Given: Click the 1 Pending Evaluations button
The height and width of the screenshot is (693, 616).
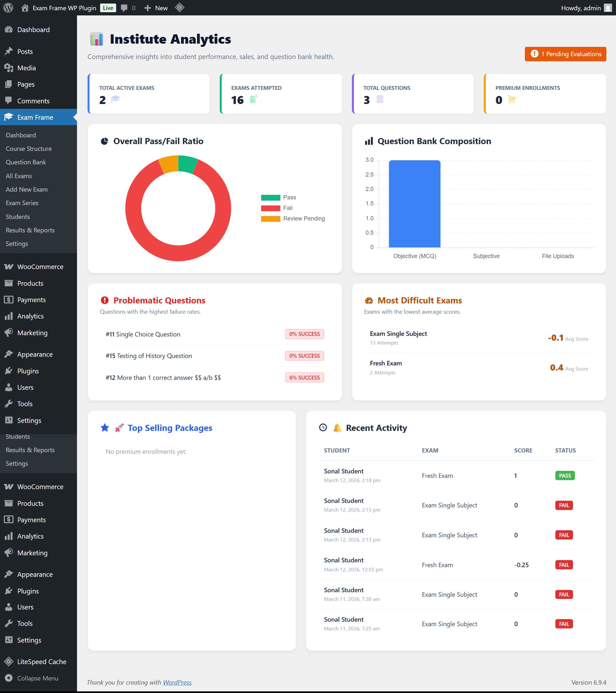Looking at the screenshot, I should (565, 54).
